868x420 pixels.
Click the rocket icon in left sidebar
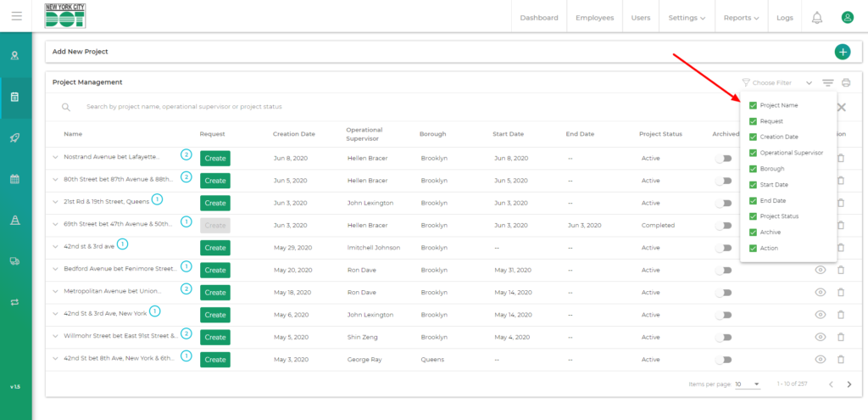(x=14, y=138)
